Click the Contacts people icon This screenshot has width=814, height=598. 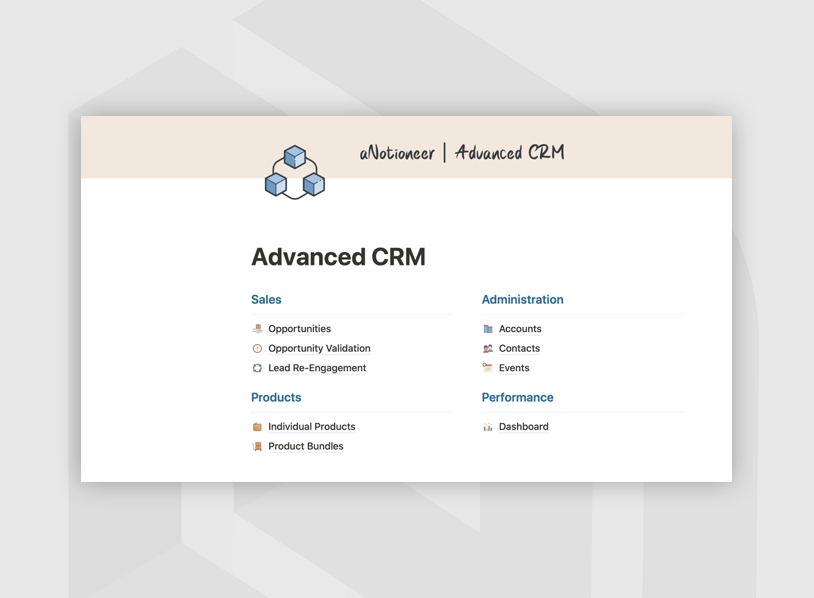point(487,348)
